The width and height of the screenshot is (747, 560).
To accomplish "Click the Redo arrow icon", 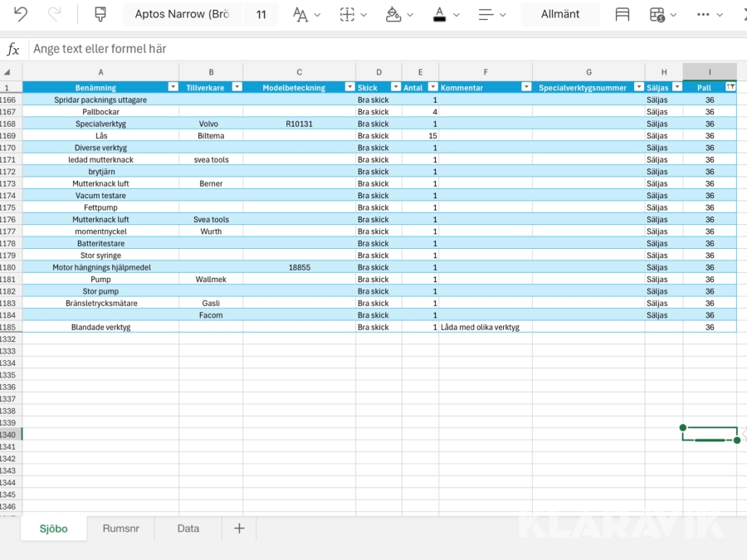I will (x=55, y=14).
